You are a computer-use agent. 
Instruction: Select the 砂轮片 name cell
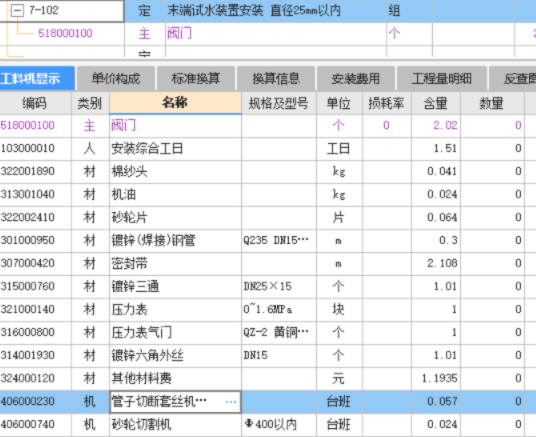point(175,217)
